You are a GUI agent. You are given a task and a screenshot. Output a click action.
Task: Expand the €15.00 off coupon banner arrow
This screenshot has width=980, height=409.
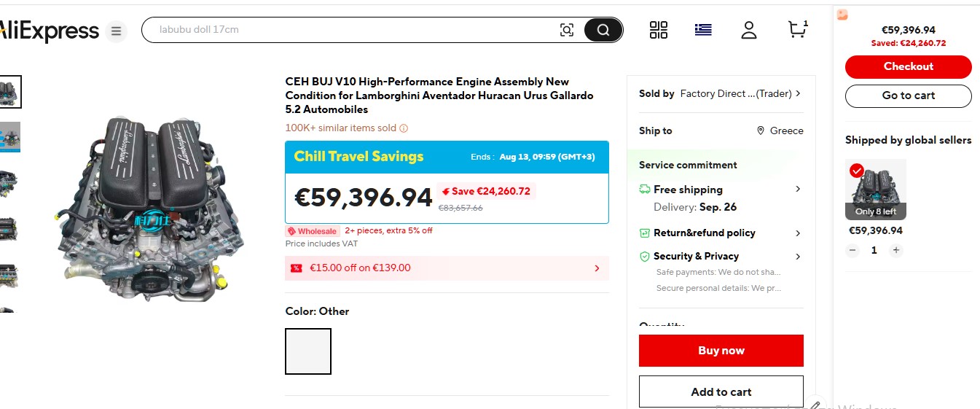click(x=597, y=268)
